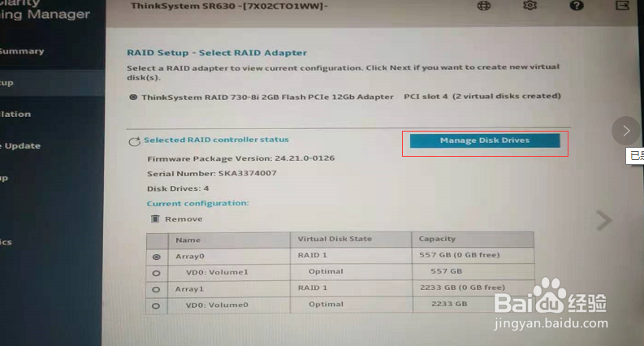Open the sidebar item ending in 'lation'
Screen dimensions: 644x346
(x=15, y=115)
